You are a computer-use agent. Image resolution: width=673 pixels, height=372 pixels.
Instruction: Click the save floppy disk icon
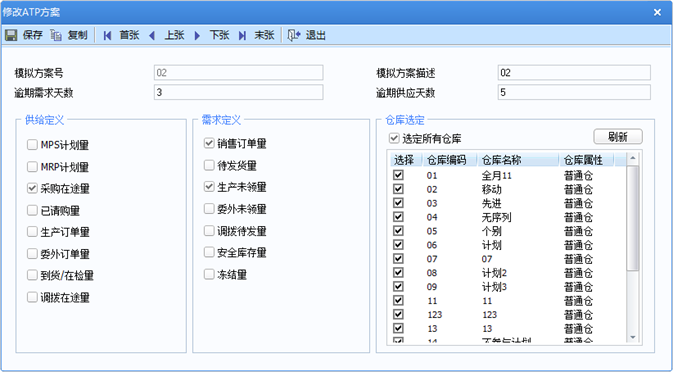tap(11, 35)
